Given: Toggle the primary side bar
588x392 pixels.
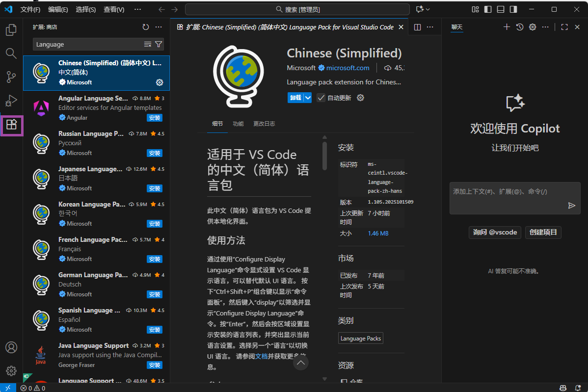Looking at the screenshot, I should pos(488,9).
